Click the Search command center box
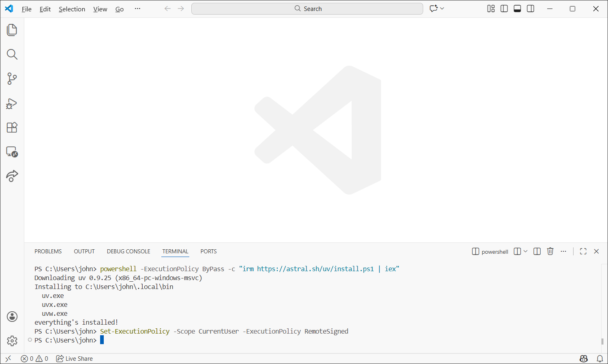Viewport: 608px width, 364px height. (307, 9)
